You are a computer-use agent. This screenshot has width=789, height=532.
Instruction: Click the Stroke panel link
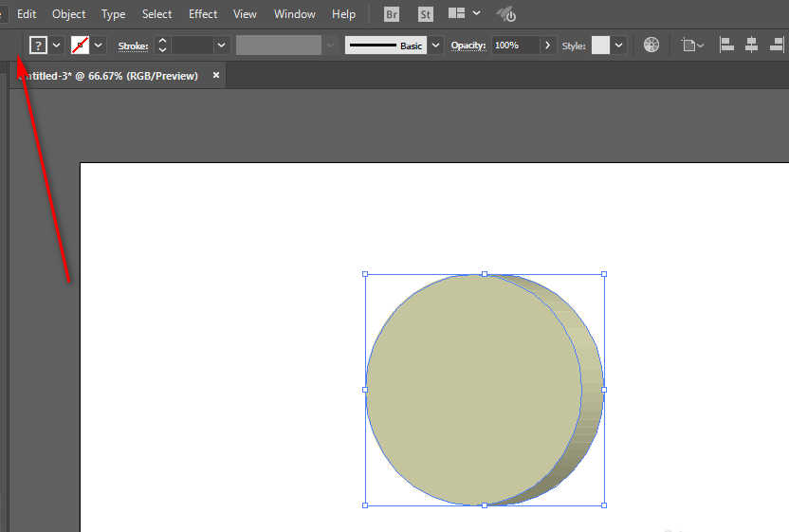pyautogui.click(x=133, y=46)
